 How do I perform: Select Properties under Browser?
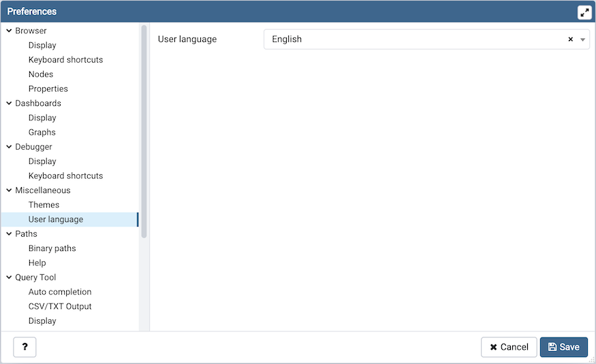48,88
